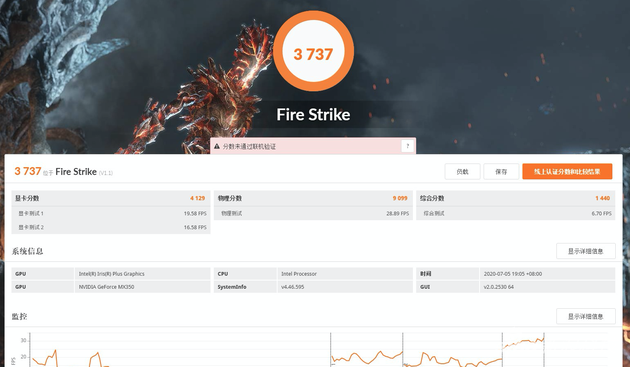Select graphics score value 4 129

[x=197, y=198]
